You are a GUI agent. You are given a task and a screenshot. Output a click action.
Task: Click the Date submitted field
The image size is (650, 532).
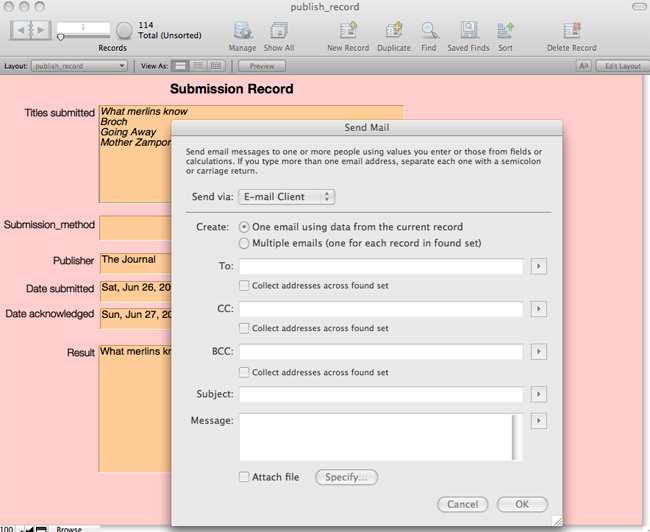pyautogui.click(x=136, y=291)
